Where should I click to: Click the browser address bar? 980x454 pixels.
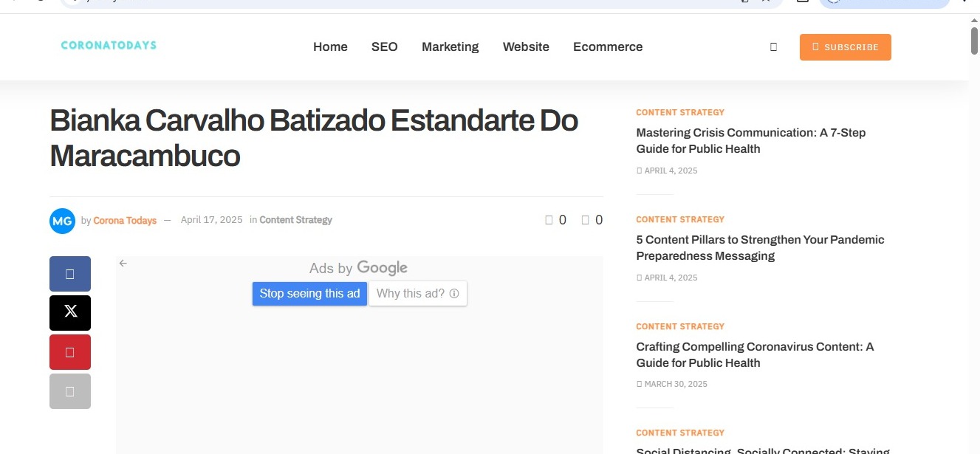point(421,2)
